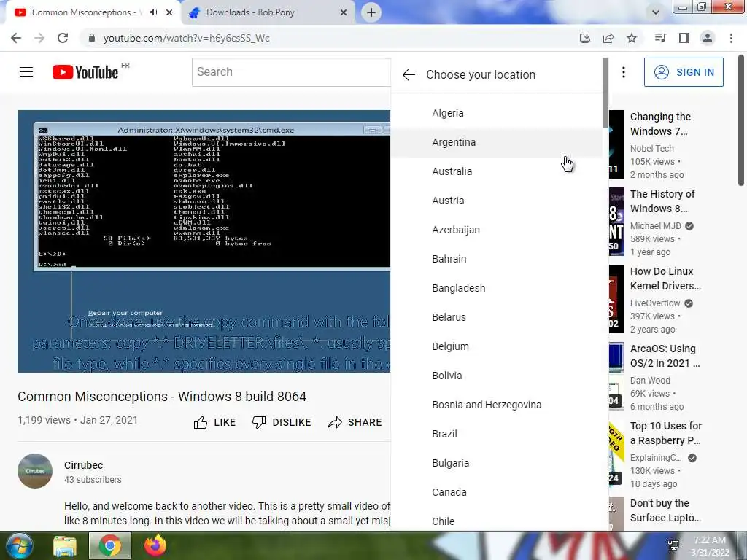Share this page icon in address bar
This screenshot has height=560, width=747.
(x=608, y=38)
